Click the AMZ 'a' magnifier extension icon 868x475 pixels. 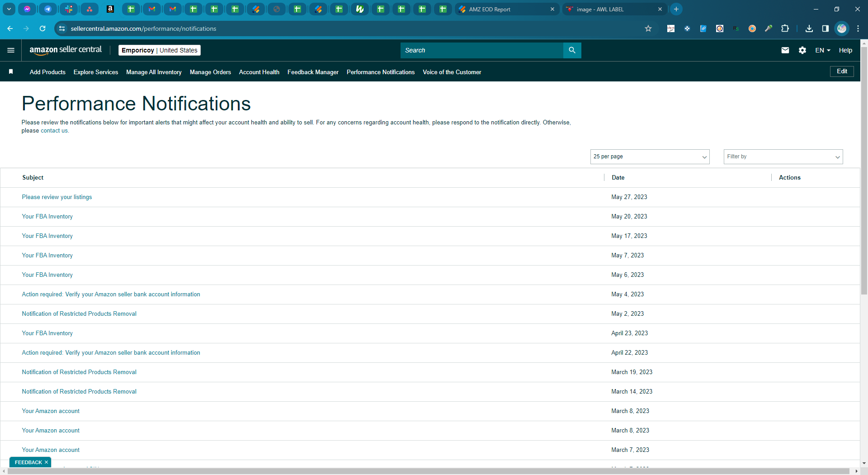click(x=720, y=28)
